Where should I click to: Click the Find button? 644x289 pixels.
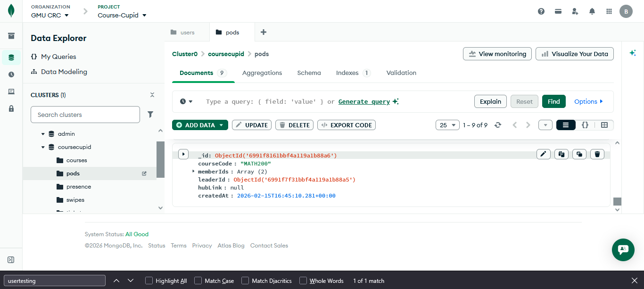[x=554, y=101]
